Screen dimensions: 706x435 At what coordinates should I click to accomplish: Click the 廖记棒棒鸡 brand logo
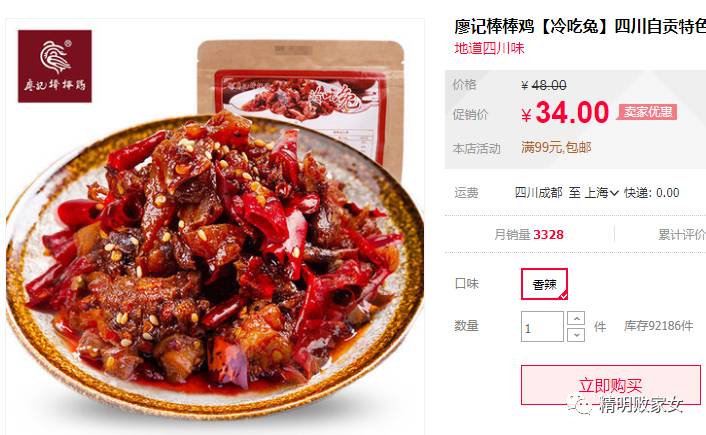(x=54, y=66)
